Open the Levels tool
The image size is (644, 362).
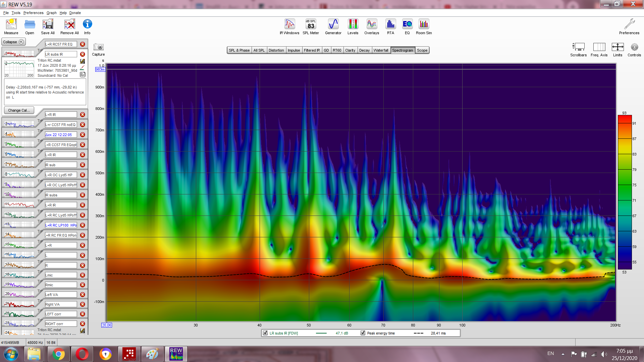point(353,24)
